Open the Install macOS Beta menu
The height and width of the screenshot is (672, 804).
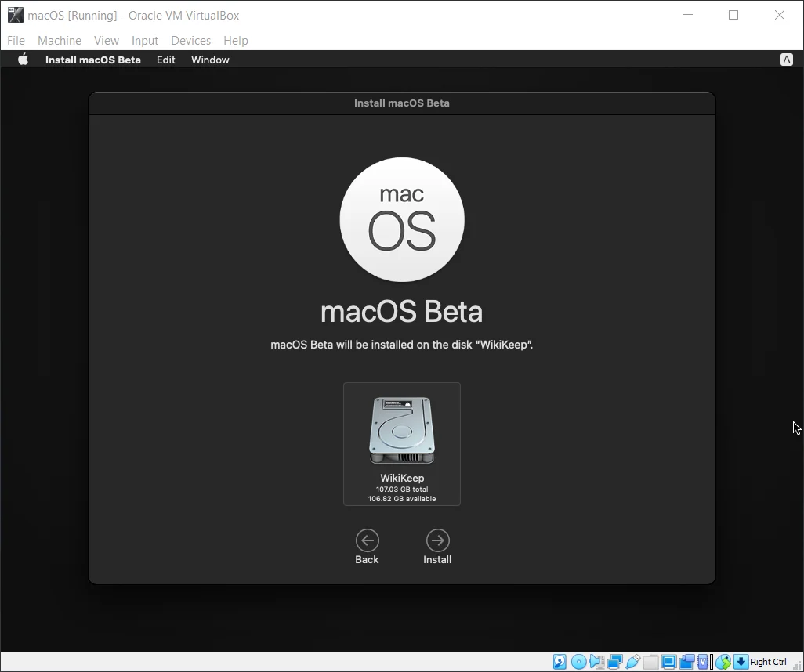92,60
